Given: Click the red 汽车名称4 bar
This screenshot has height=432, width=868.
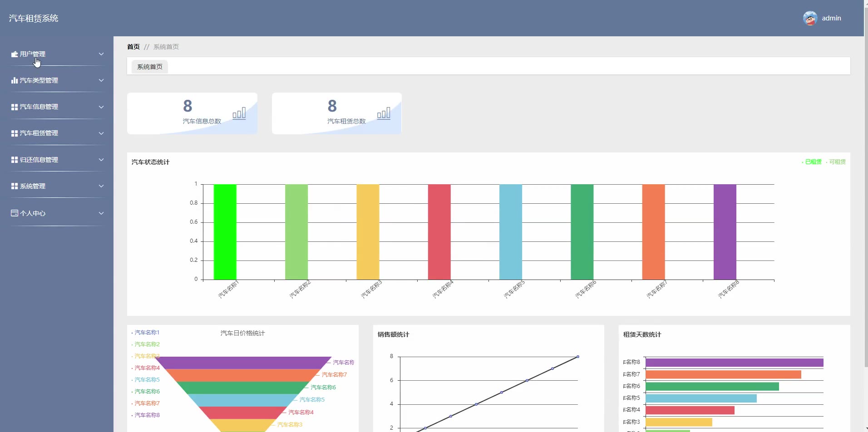Looking at the screenshot, I should coord(439,232).
